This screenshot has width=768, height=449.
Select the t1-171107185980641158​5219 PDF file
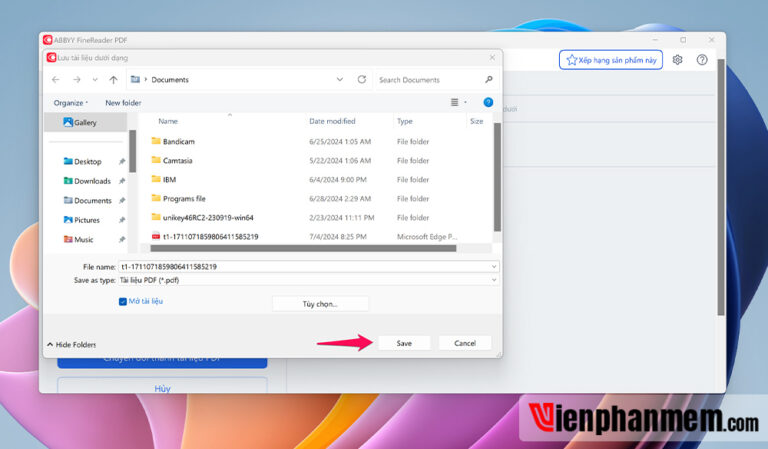point(210,236)
